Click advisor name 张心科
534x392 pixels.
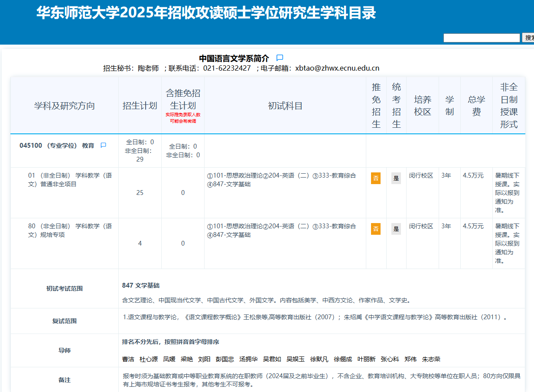coord(390,359)
